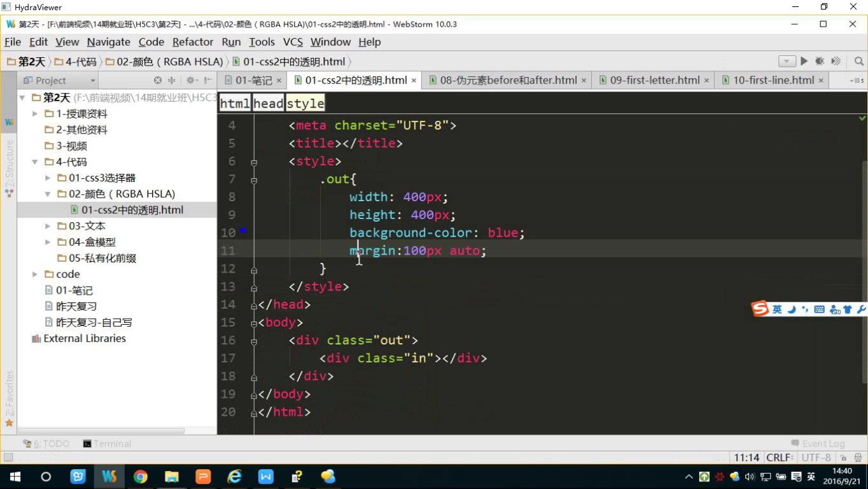Expand the code folder
The image size is (868, 489).
click(x=35, y=274)
